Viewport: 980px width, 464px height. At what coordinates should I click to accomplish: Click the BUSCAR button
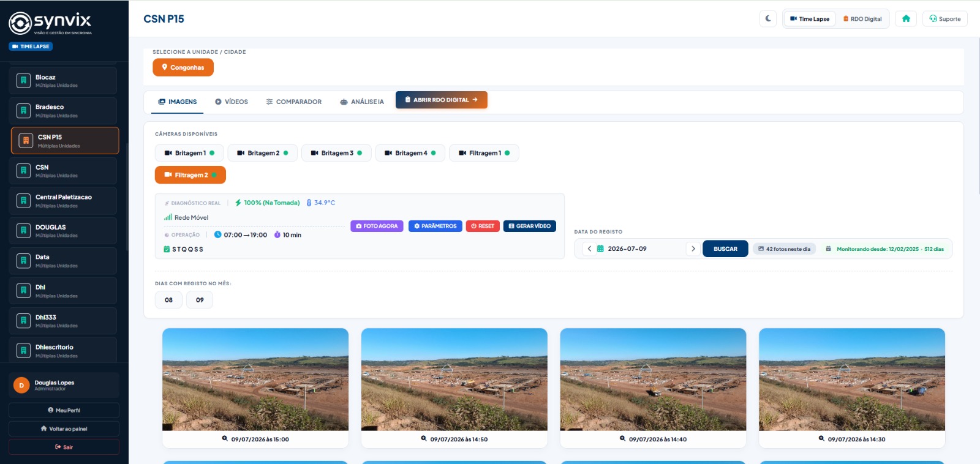tap(725, 249)
